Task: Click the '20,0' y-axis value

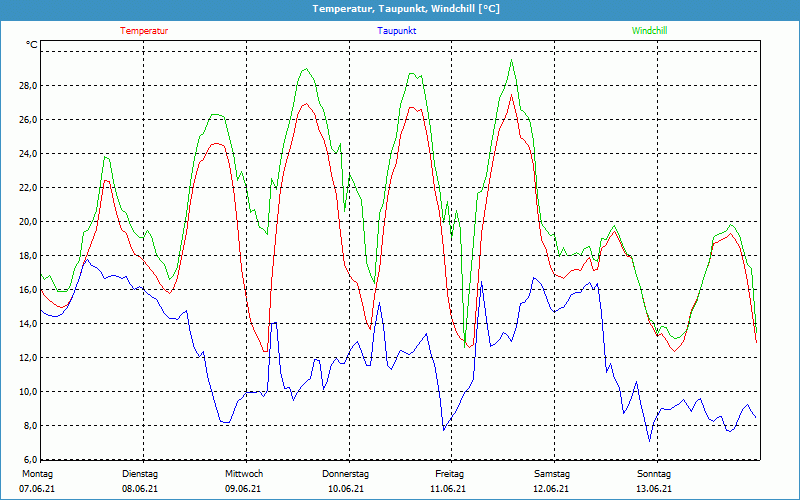Action: point(28,221)
